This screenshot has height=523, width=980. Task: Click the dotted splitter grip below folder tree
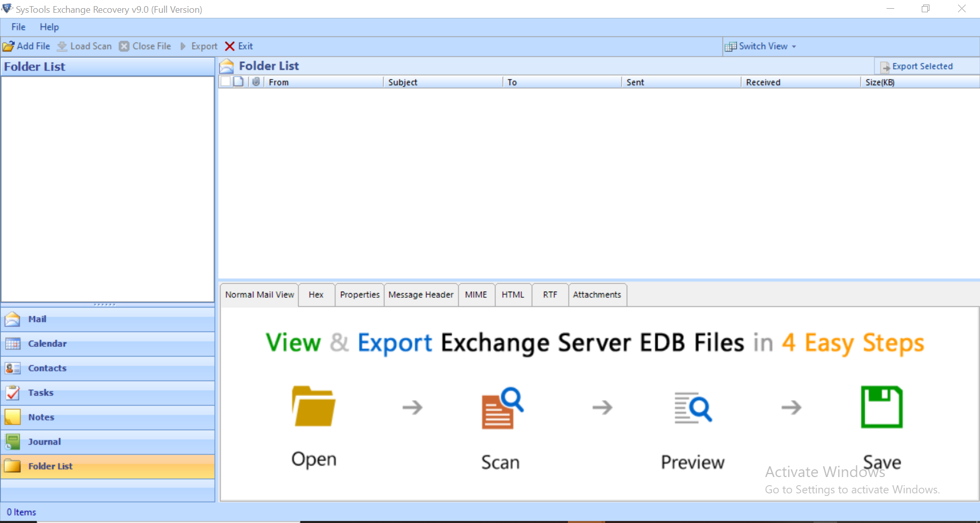(105, 304)
